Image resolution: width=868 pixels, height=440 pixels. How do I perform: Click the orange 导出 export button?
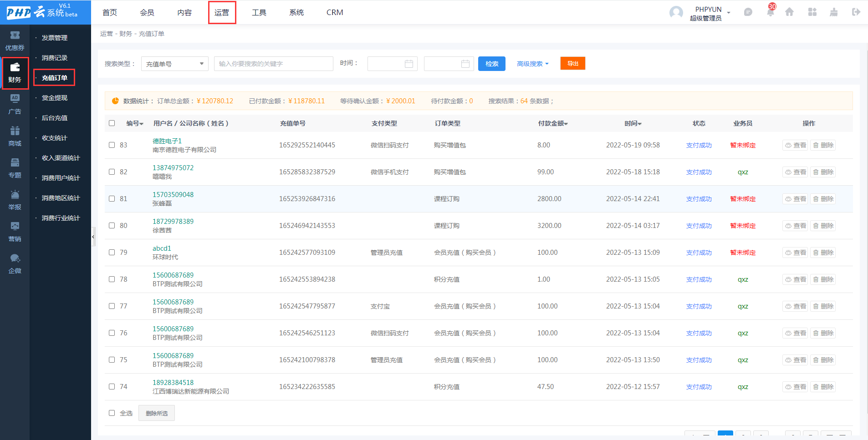(x=573, y=63)
